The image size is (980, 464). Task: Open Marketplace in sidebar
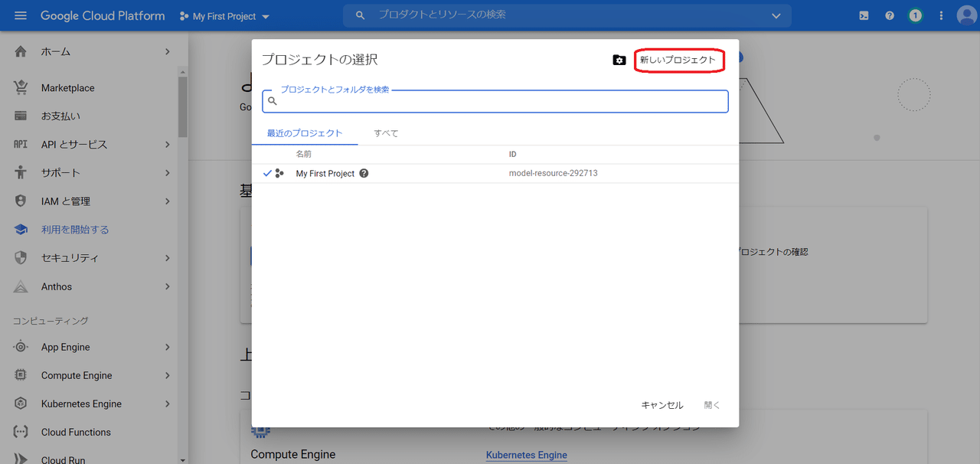pos(68,88)
